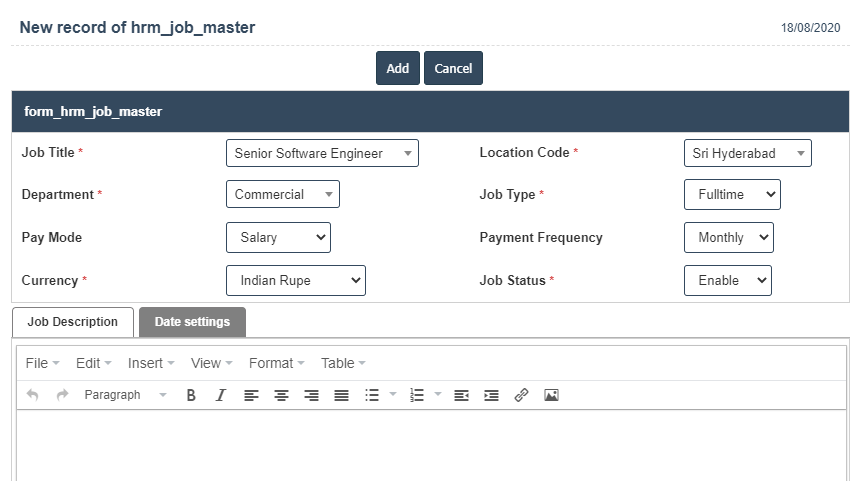863x481 pixels.
Task: Open the Job Title dropdown
Action: 322,153
